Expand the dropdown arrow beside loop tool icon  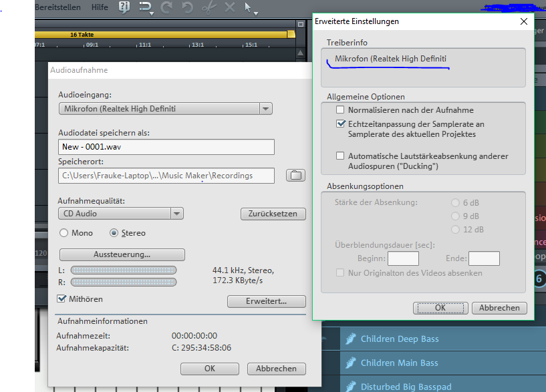(x=152, y=14)
